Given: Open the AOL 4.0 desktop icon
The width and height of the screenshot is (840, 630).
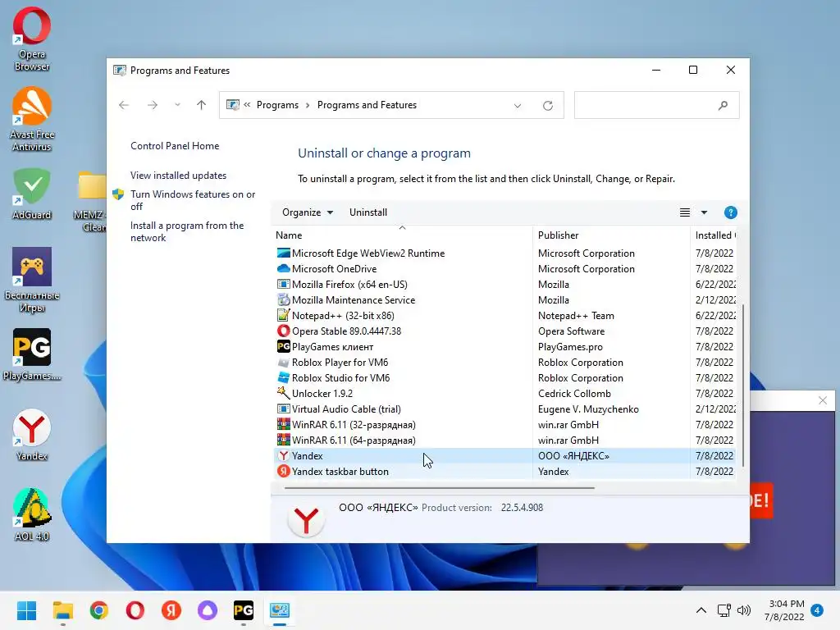Looking at the screenshot, I should pyautogui.click(x=32, y=515).
